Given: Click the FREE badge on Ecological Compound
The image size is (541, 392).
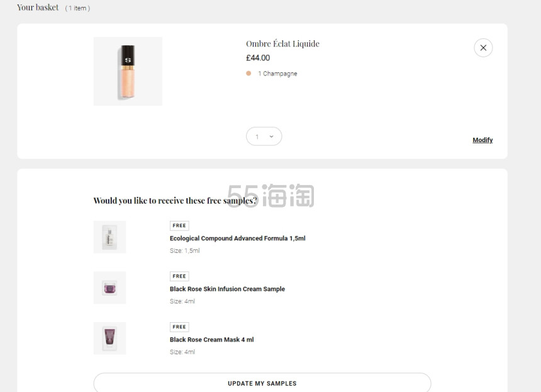Looking at the screenshot, I should pyautogui.click(x=179, y=225).
